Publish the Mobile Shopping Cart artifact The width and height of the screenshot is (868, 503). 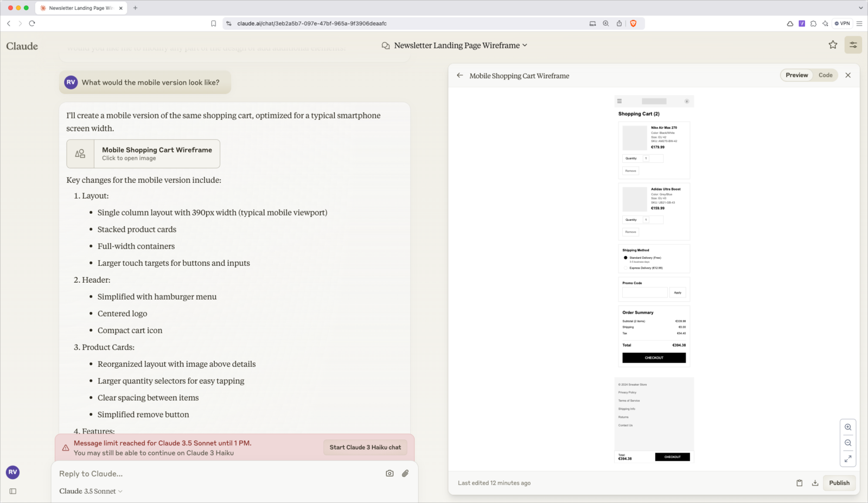click(x=839, y=483)
